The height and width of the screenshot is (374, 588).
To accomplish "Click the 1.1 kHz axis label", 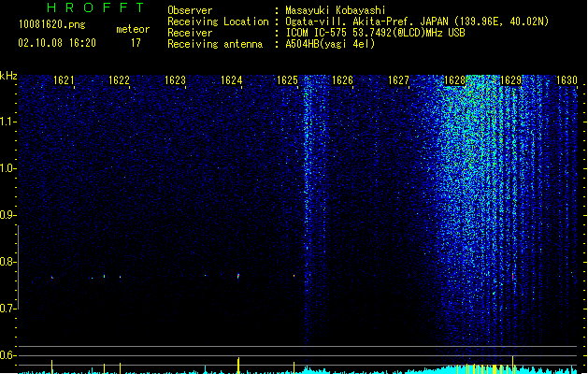I will pyautogui.click(x=8, y=122).
